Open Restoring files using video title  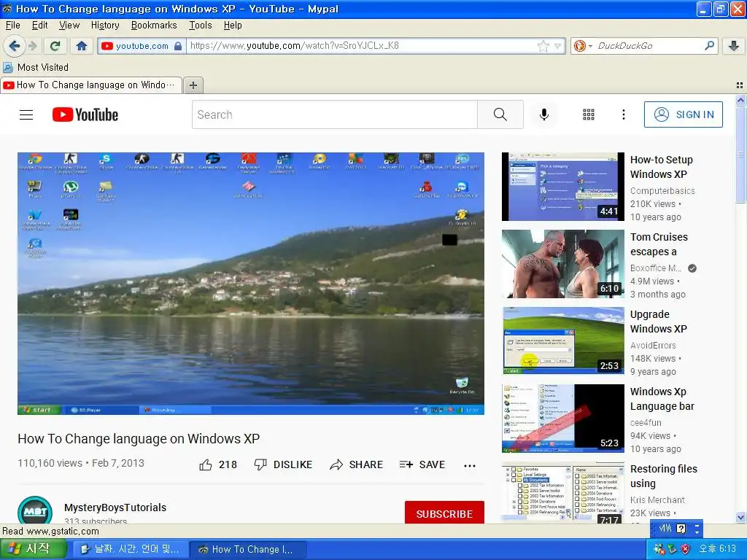pos(664,476)
